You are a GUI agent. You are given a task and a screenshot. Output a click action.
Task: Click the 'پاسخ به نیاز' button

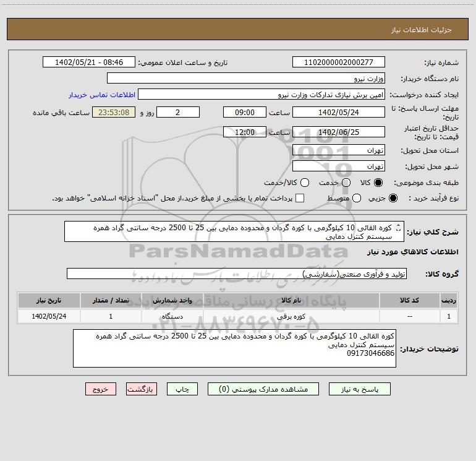359,389
